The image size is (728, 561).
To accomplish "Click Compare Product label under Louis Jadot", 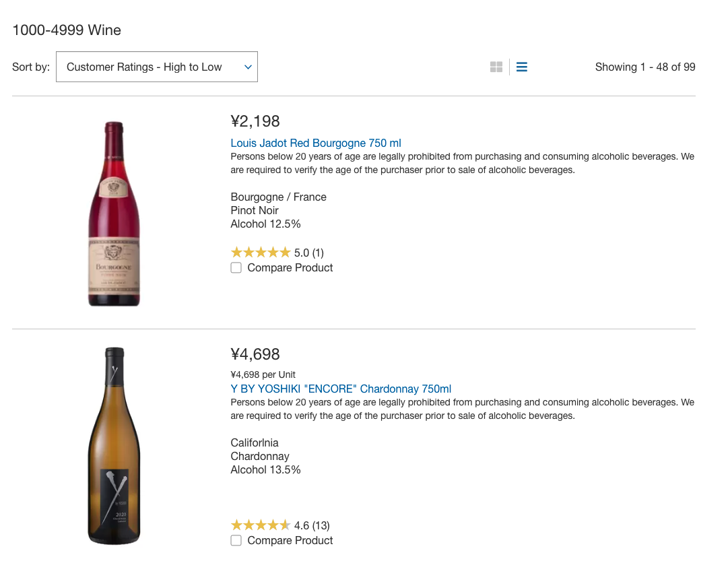I will click(290, 268).
